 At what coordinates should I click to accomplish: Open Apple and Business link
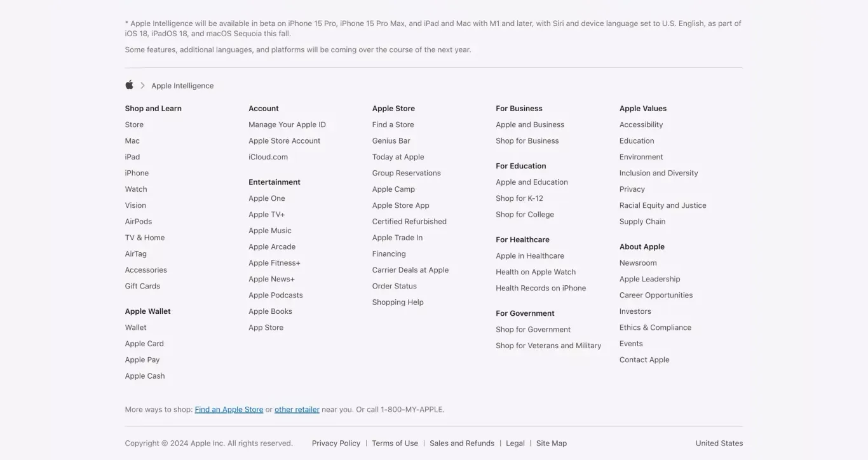[x=530, y=125]
